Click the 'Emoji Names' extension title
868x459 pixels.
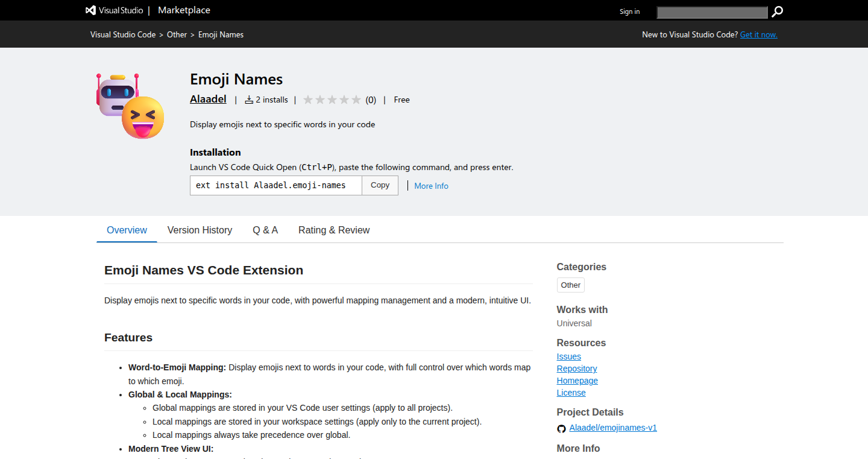(x=236, y=79)
